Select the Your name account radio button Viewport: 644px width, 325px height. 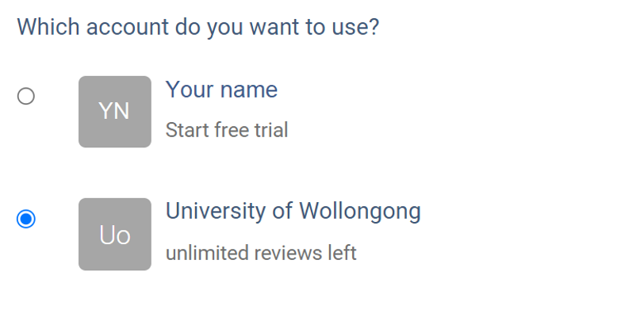tap(26, 96)
